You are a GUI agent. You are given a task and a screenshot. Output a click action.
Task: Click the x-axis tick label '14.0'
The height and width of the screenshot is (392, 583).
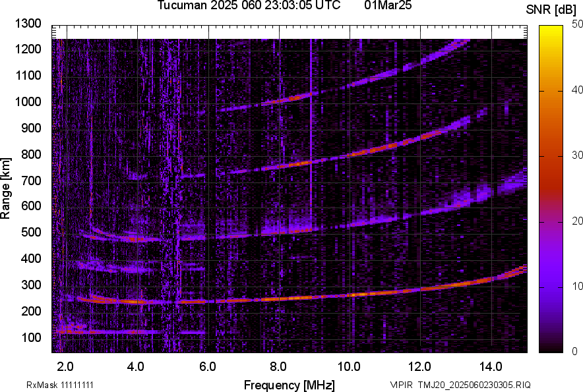pos(491,366)
